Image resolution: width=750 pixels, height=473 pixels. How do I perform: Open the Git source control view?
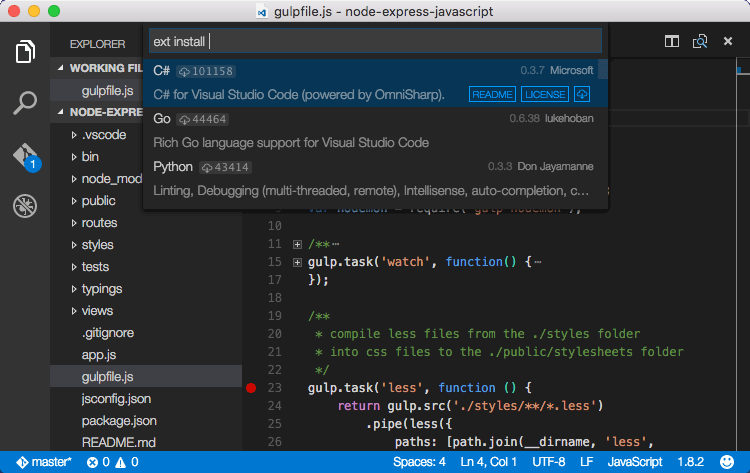pyautogui.click(x=25, y=156)
